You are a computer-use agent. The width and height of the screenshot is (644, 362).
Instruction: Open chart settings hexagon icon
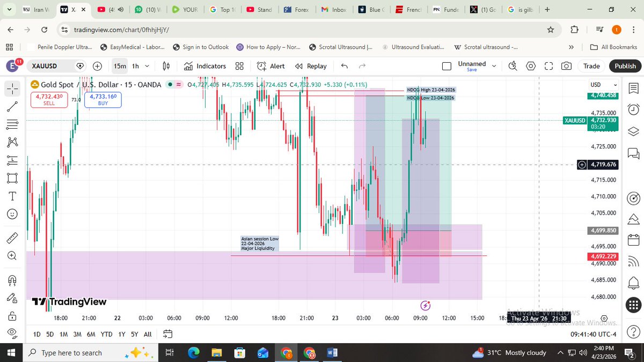[531, 66]
